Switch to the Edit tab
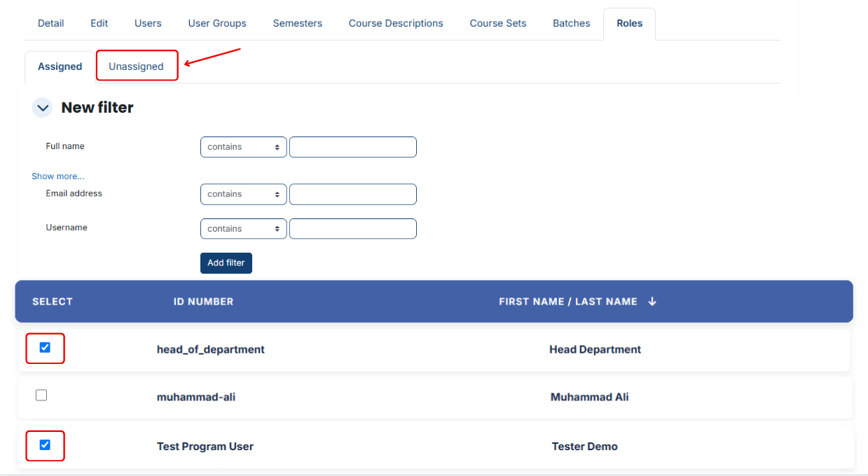Viewport: 868px width, 476px height. coord(99,23)
